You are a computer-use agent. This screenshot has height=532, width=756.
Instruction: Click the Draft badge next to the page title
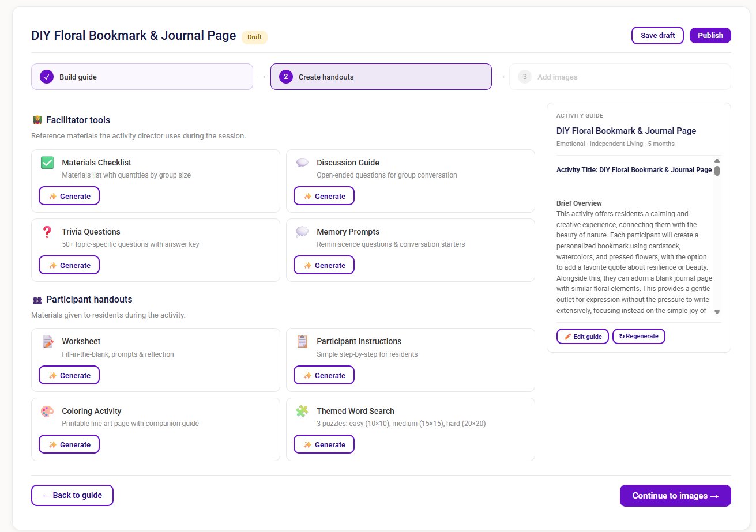[x=254, y=37]
